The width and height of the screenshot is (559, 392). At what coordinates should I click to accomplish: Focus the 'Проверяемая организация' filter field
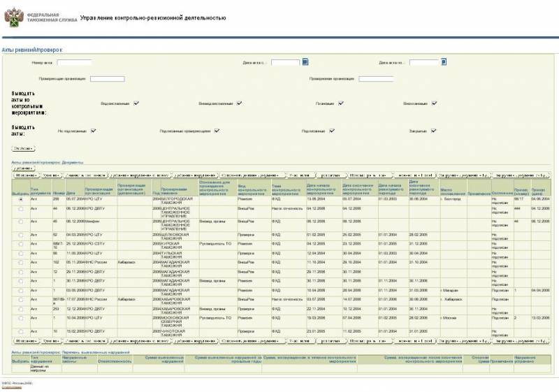click(x=376, y=79)
